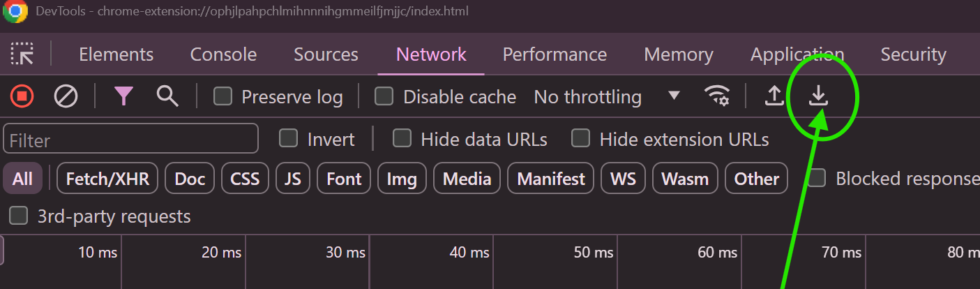Stop recording network log
The height and width of the screenshot is (289, 980).
[x=22, y=96]
